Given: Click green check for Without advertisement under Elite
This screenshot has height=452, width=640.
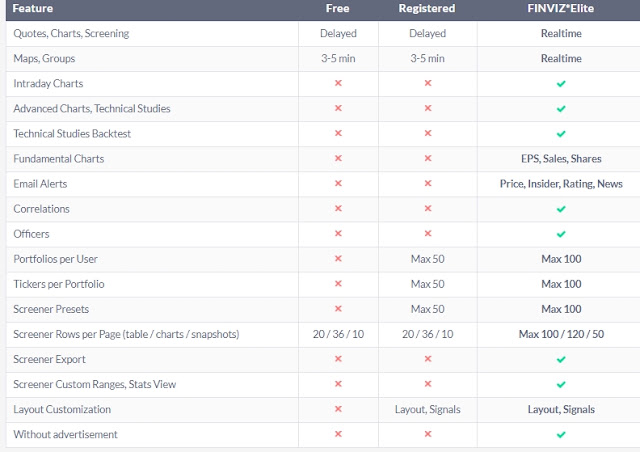Looking at the screenshot, I should click(x=561, y=434).
